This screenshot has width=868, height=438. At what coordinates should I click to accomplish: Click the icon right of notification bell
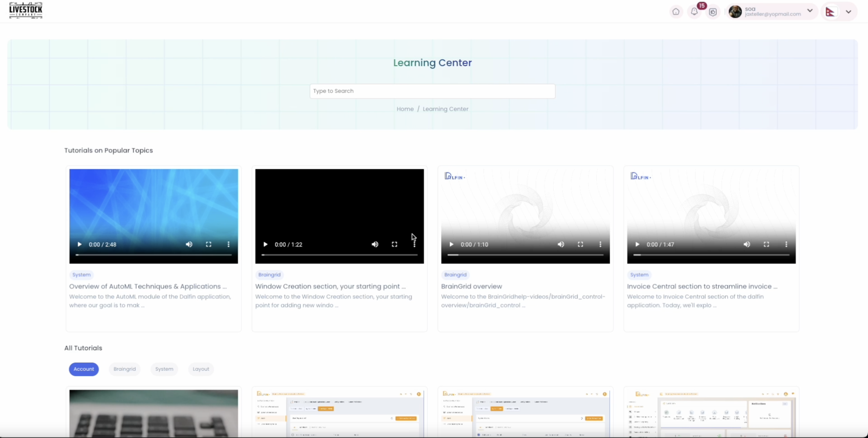713,12
